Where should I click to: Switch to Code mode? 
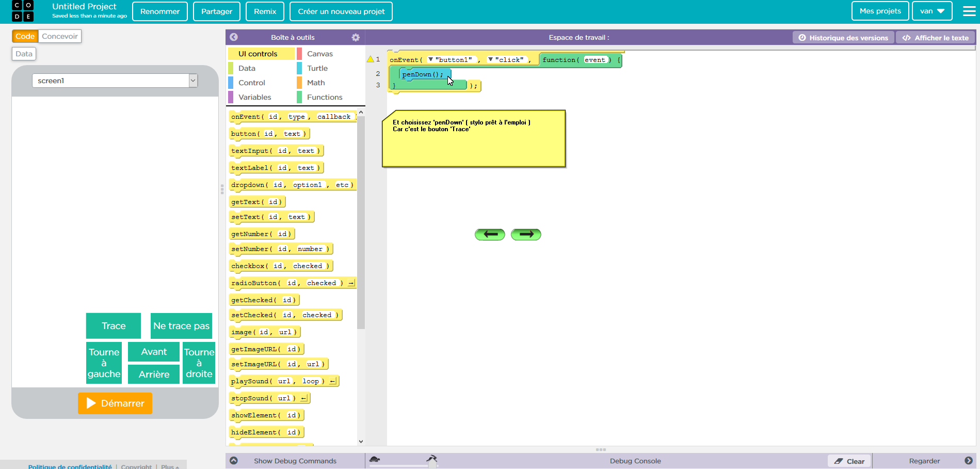pos(25,36)
